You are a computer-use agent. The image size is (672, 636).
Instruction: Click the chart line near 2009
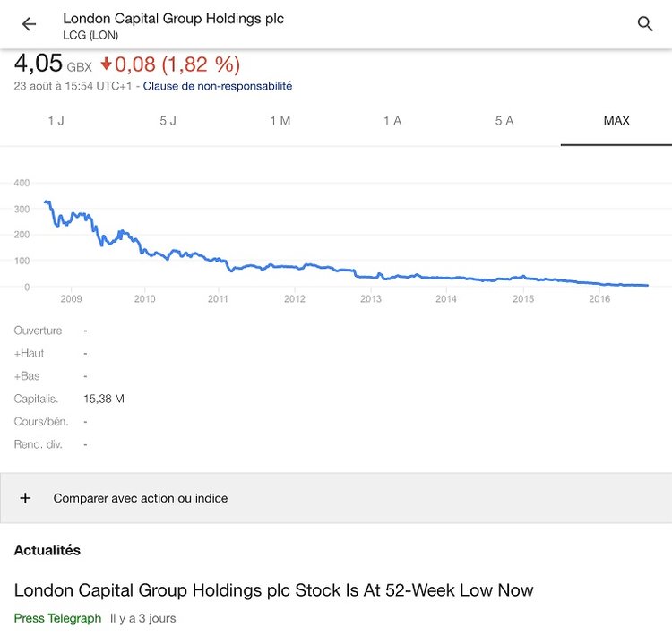(x=72, y=216)
